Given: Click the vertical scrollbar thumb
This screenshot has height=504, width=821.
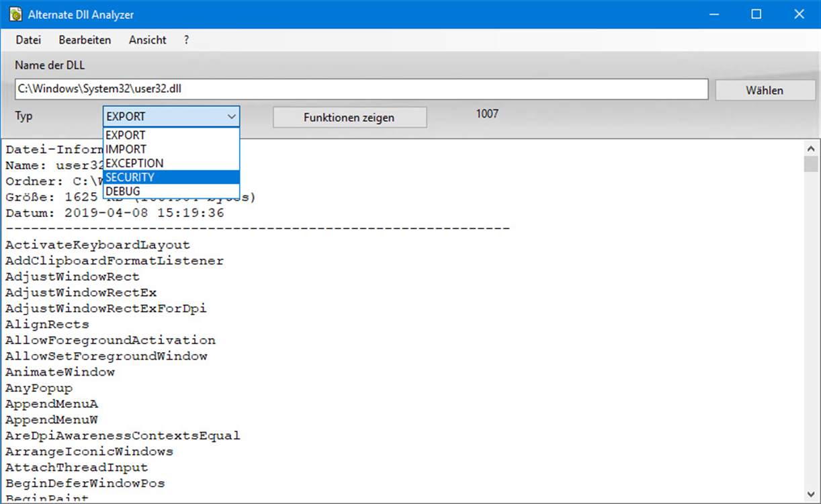Looking at the screenshot, I should pos(811,164).
